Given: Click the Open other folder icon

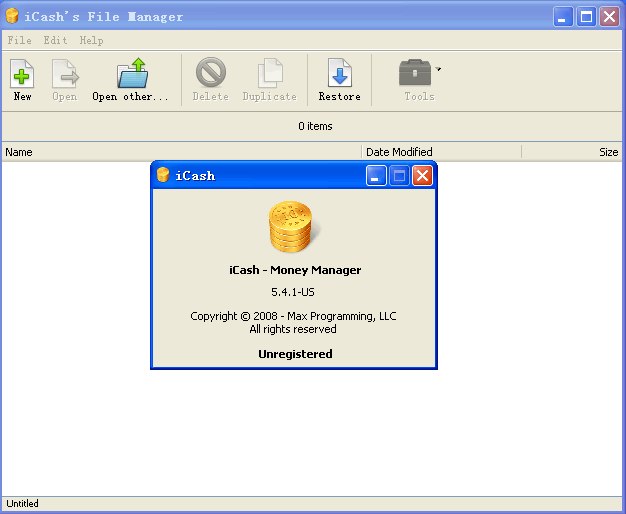Looking at the screenshot, I should [133, 73].
